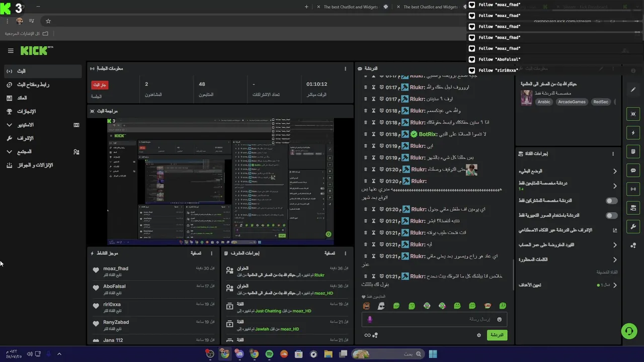Click the Windows Start button on taskbar

coord(433,354)
